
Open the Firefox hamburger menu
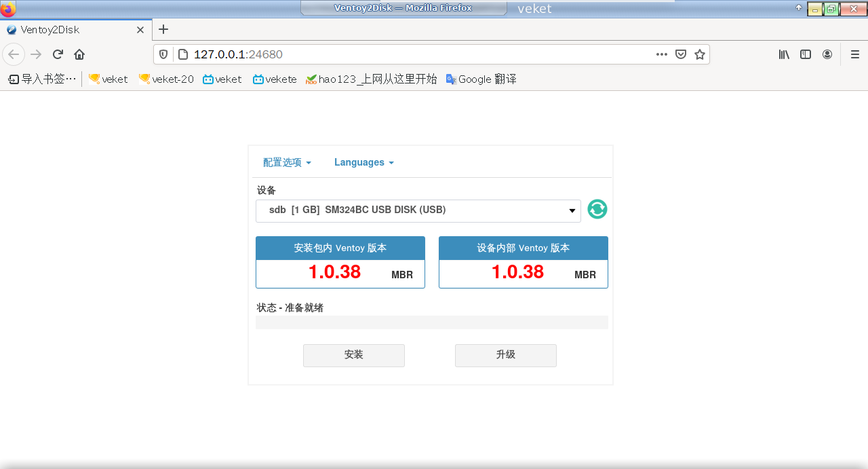pyautogui.click(x=855, y=54)
